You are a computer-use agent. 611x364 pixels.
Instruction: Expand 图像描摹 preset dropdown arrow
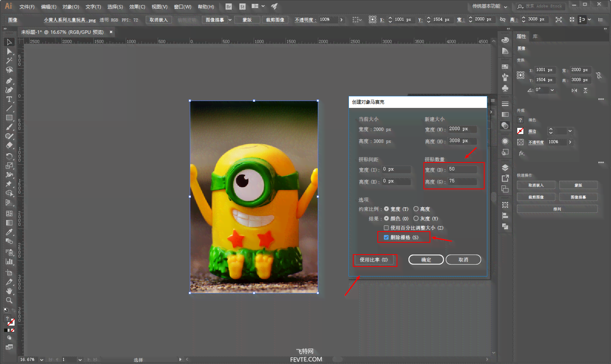click(230, 20)
